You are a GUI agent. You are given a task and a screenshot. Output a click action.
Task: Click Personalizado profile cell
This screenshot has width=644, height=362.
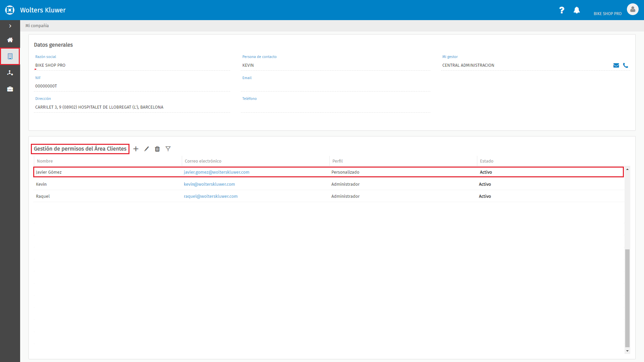(x=345, y=172)
